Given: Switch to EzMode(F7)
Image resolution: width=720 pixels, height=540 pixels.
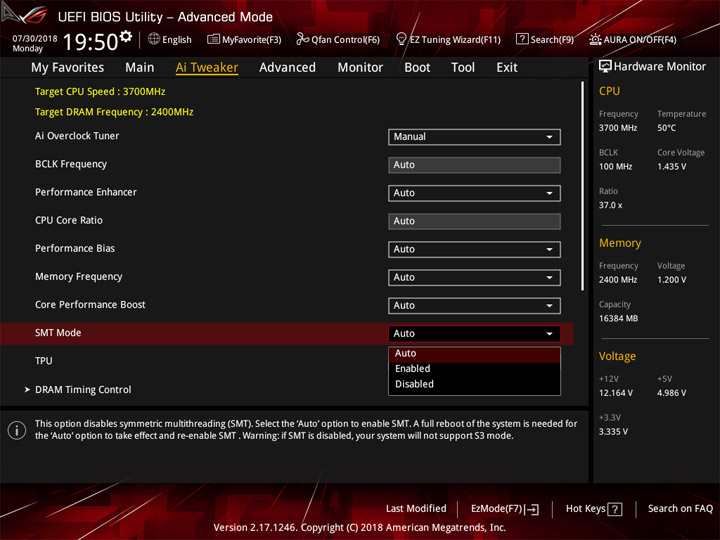Looking at the screenshot, I should coord(505,509).
